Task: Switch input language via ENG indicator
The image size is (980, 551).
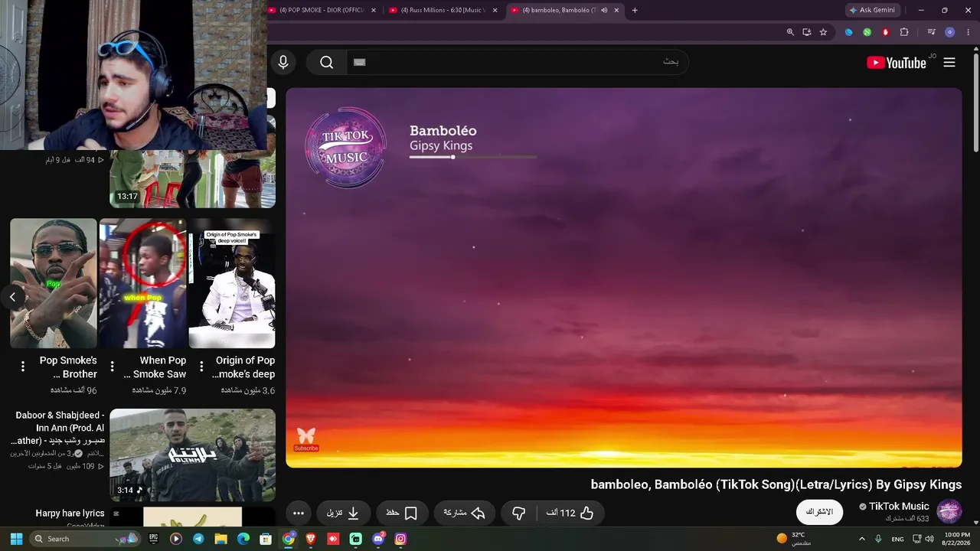Action: [897, 539]
